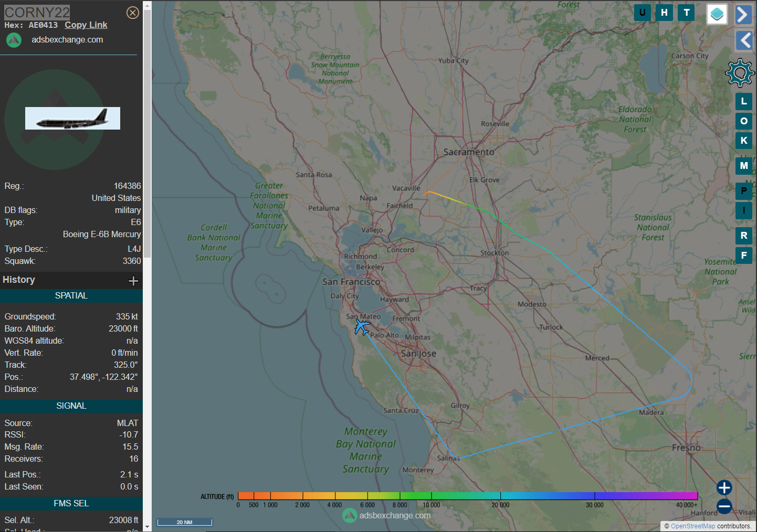Toggle the L map option button

pos(744,101)
